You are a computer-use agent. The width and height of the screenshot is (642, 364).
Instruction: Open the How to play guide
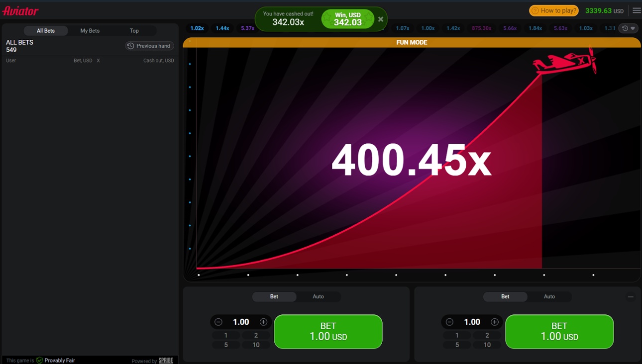[553, 10]
